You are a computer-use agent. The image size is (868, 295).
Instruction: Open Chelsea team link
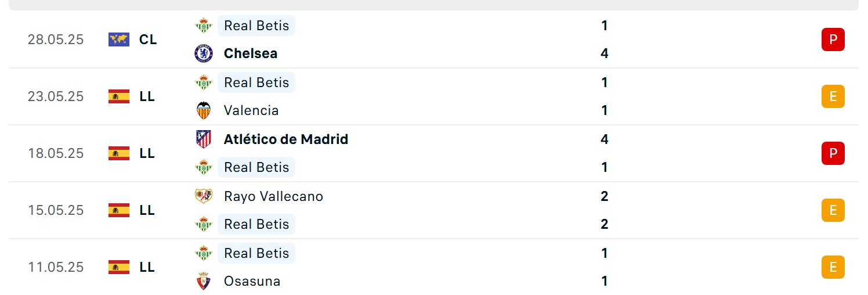click(x=251, y=53)
